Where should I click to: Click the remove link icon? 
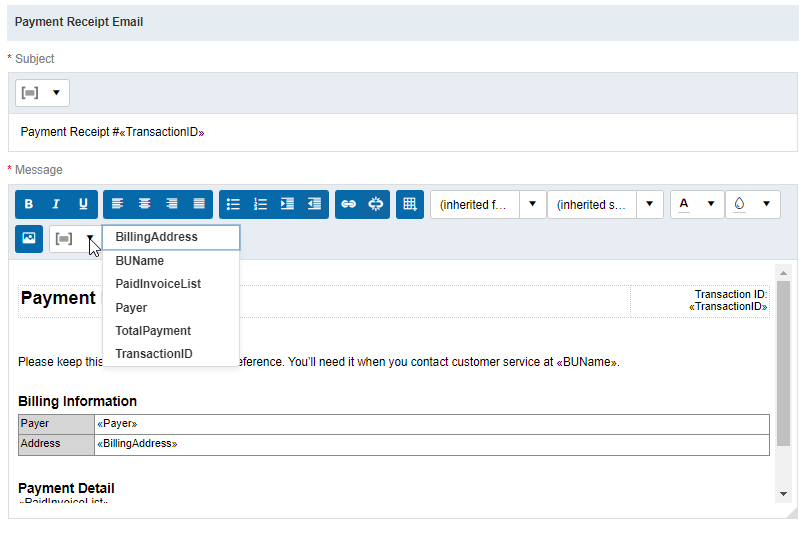pos(376,204)
